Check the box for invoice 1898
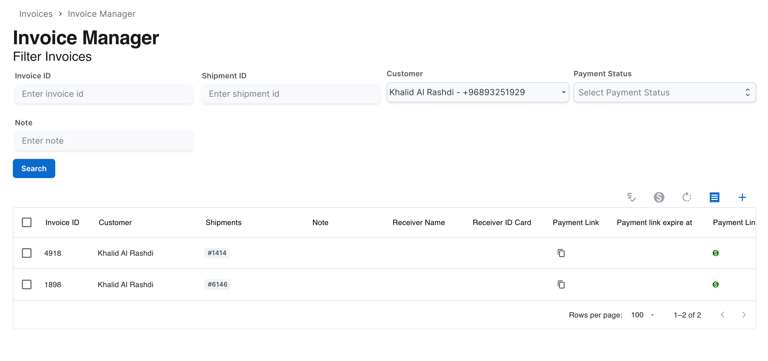The width and height of the screenshot is (768, 361). [x=27, y=285]
